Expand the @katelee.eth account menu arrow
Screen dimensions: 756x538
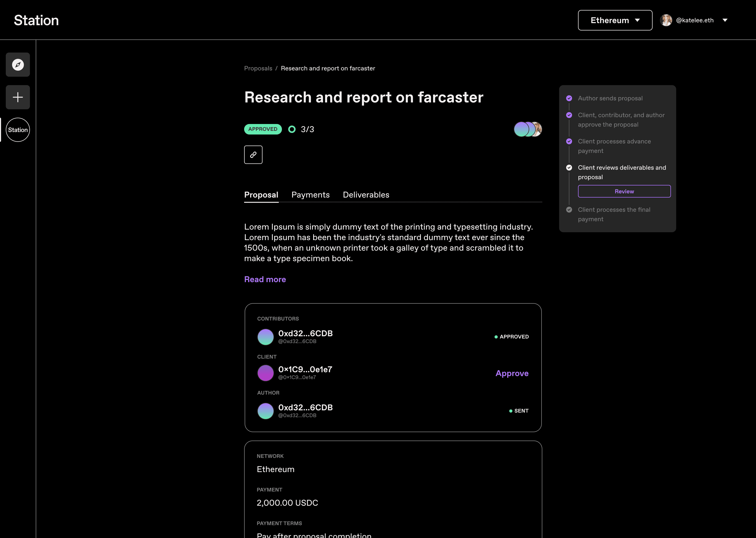(725, 20)
